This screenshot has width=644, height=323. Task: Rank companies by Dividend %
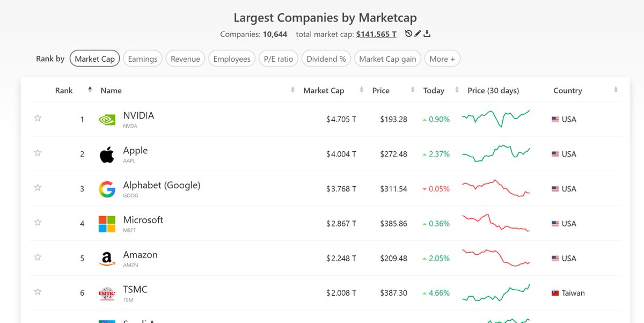tap(326, 58)
